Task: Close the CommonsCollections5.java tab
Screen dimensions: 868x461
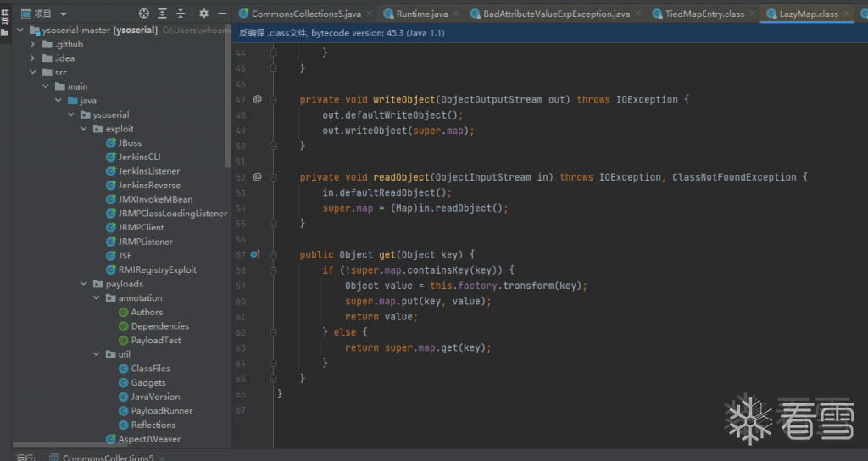Action: click(x=370, y=14)
